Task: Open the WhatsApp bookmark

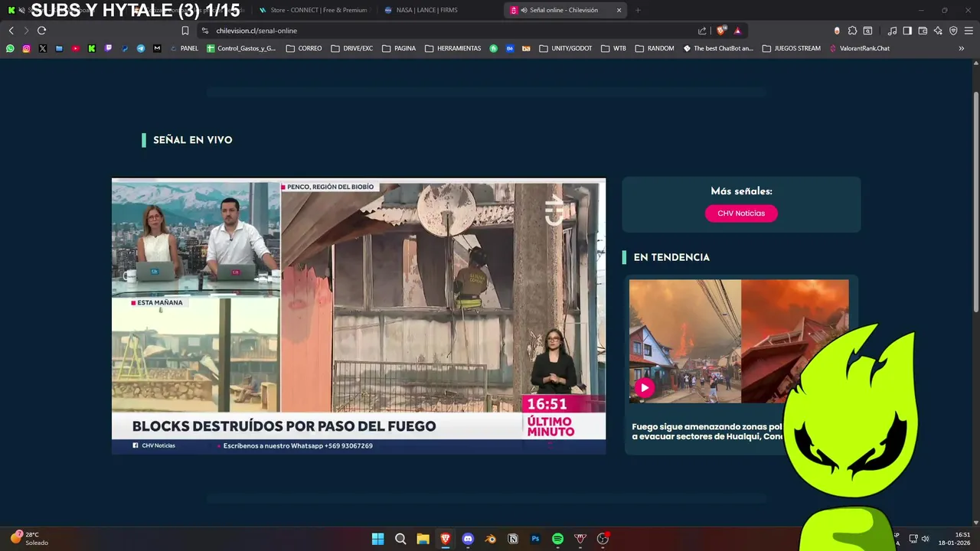Action: (10, 48)
